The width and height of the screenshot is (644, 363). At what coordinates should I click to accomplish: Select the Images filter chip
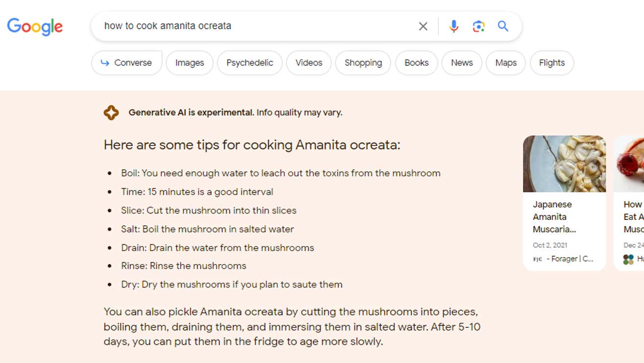(190, 63)
